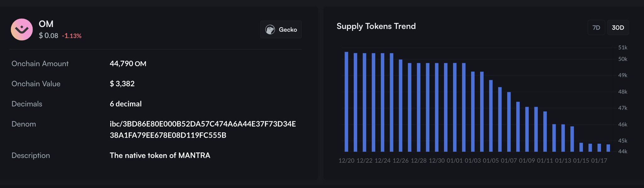
Task: Click the 01/01 date axis label
Action: (x=455, y=161)
